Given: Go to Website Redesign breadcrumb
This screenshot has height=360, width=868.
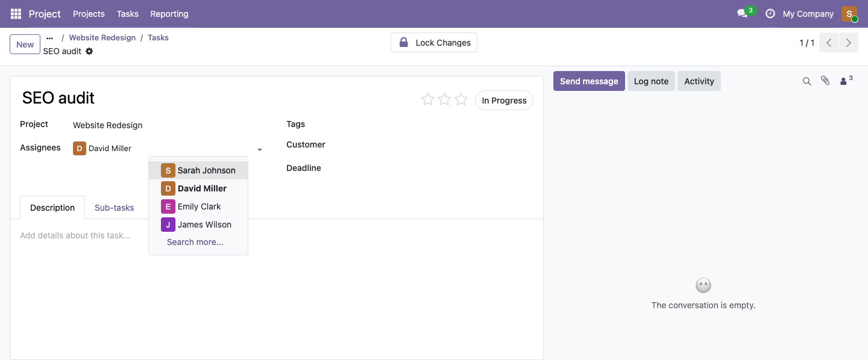Looking at the screenshot, I should [102, 37].
